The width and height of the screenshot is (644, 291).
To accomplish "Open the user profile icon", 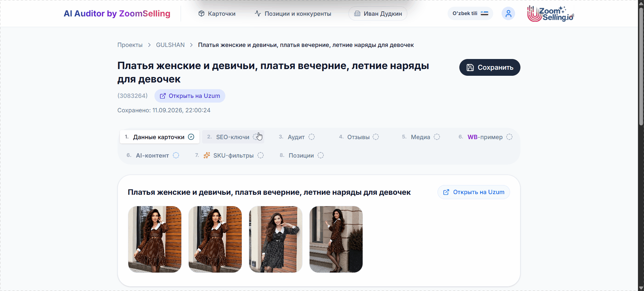I will coord(508,13).
